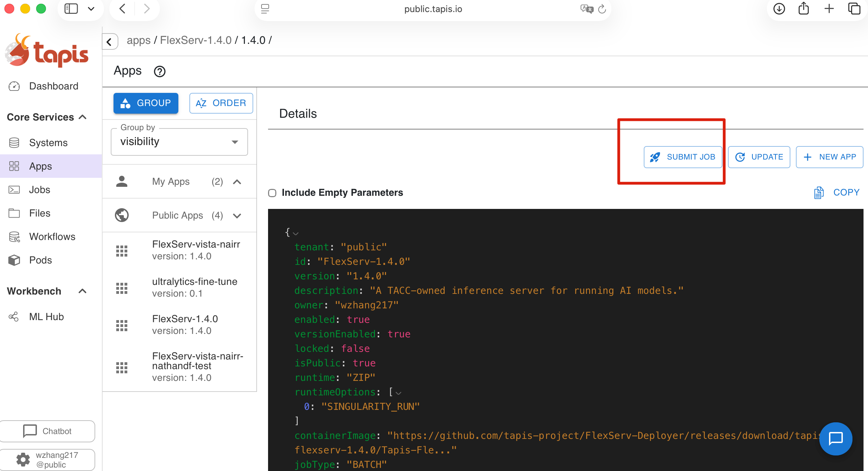Click the back arrow beside breadcrumbs
The width and height of the screenshot is (868, 471).
click(110, 42)
